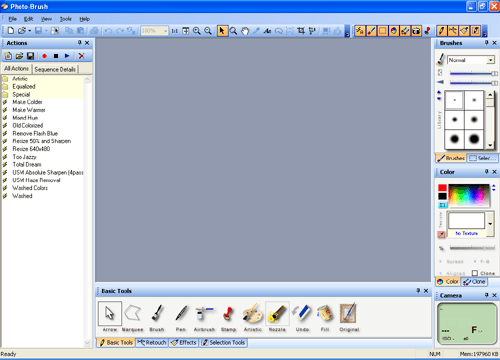The image size is (500, 360).
Task: Switch to the Selec... tab in Brushes
Action: pos(483,158)
